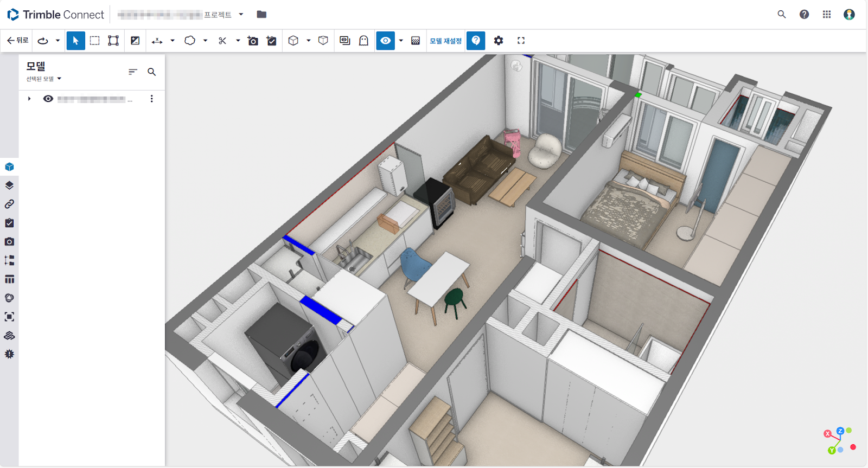Open the Models cube tab in sidebar
This screenshot has height=468, width=868.
9,166
